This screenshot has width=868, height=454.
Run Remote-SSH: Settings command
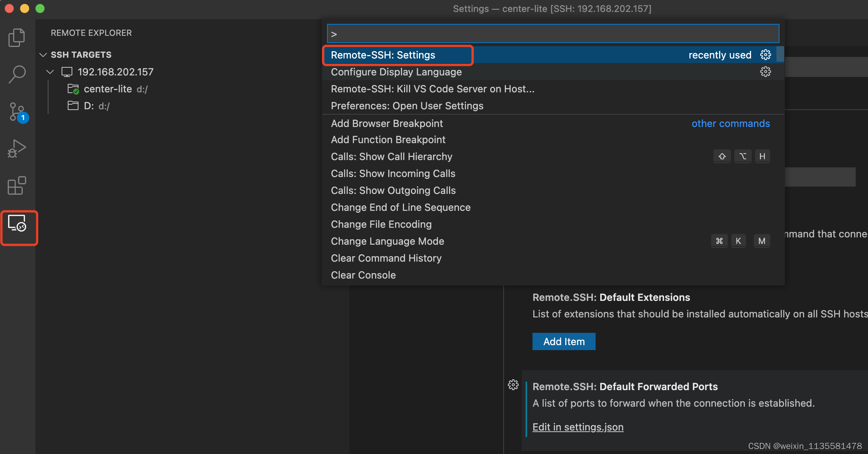tap(383, 55)
